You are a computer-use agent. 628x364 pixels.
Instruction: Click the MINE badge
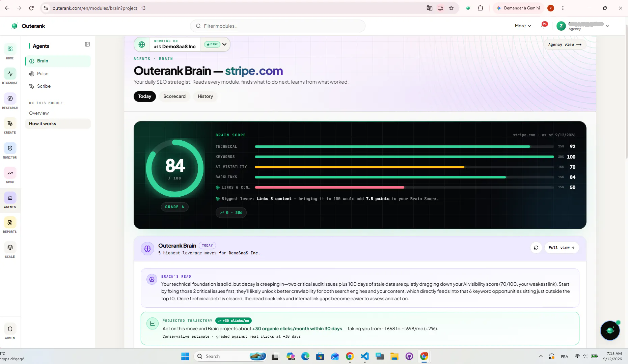(212, 44)
